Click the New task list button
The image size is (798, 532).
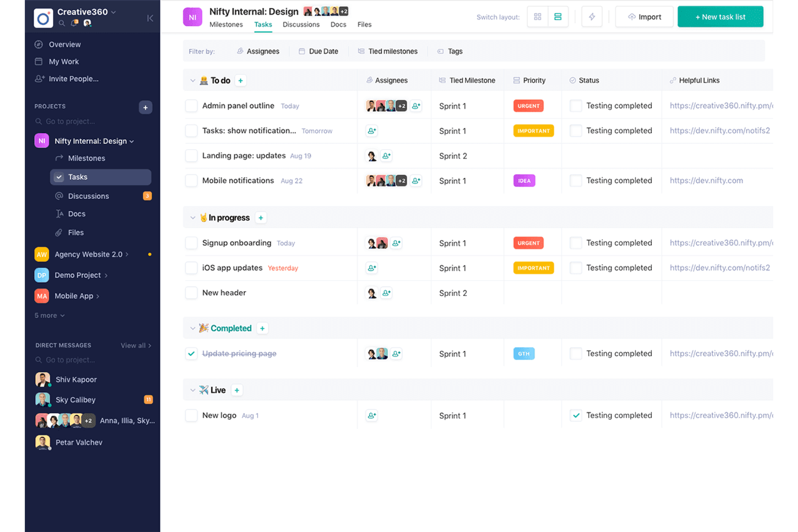pos(720,17)
